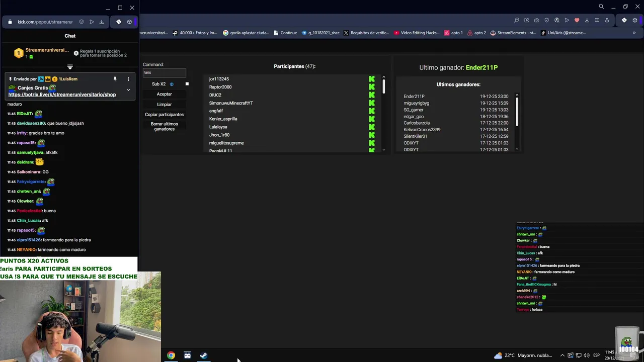Open the botrix.live shop link
This screenshot has width=644, height=362.
(x=62, y=95)
